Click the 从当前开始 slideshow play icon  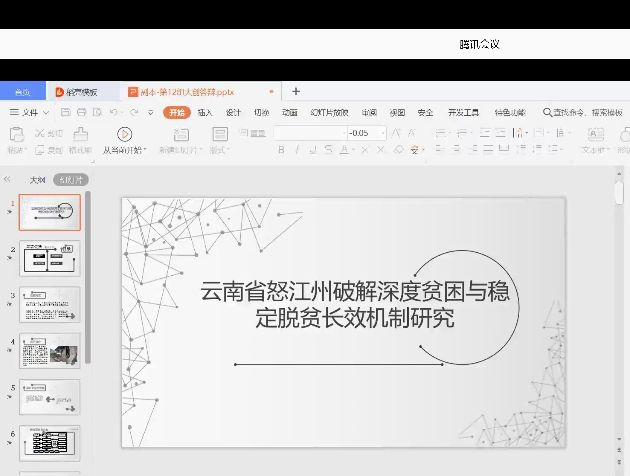[125, 134]
